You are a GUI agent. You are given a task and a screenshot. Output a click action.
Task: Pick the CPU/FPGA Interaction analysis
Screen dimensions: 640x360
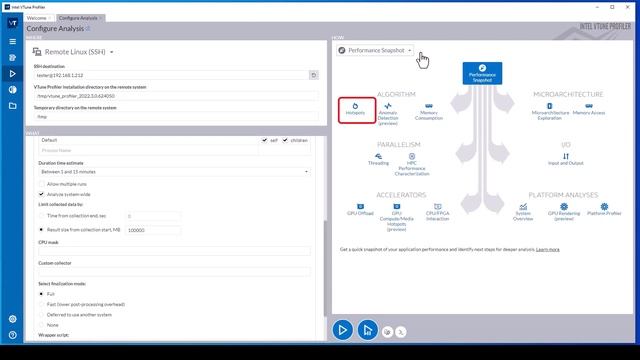438,212
